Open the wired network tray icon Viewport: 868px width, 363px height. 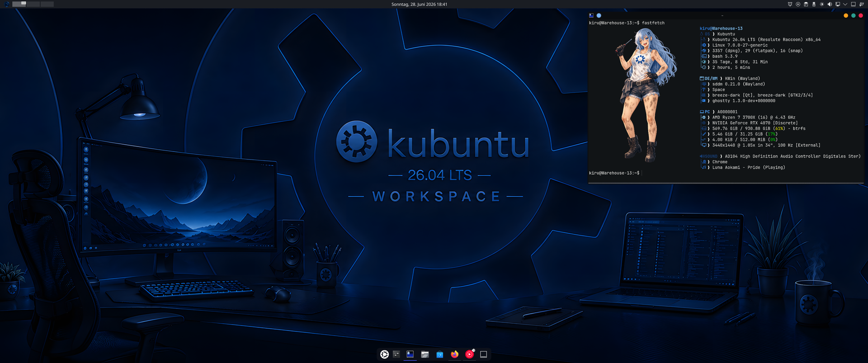pyautogui.click(x=838, y=4)
